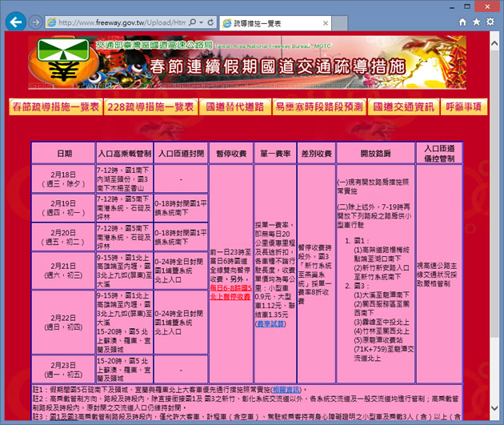
Task: Open the 228疏導措施一覽表 menu item
Action: point(150,106)
